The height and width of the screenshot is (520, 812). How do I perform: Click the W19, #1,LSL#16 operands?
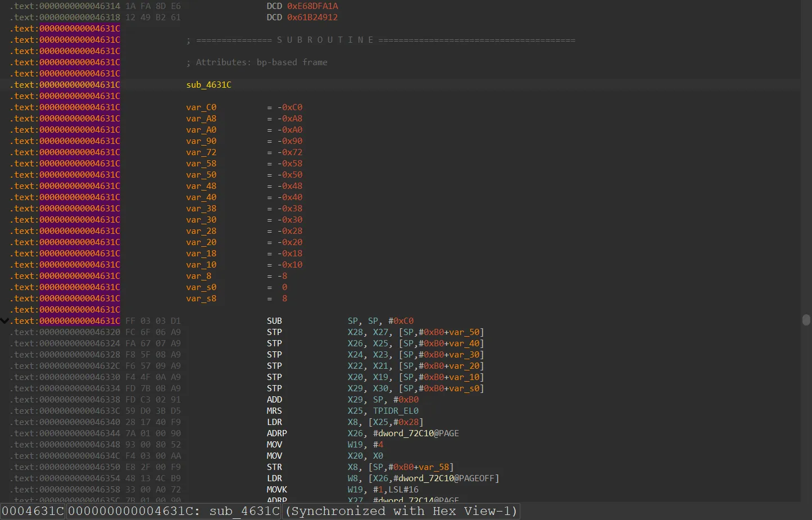coord(383,490)
